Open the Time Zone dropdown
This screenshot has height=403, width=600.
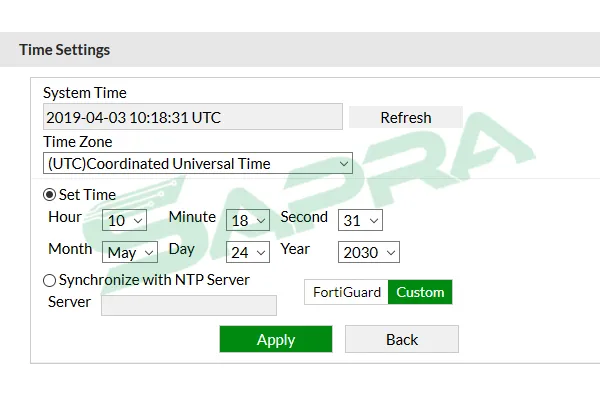198,163
